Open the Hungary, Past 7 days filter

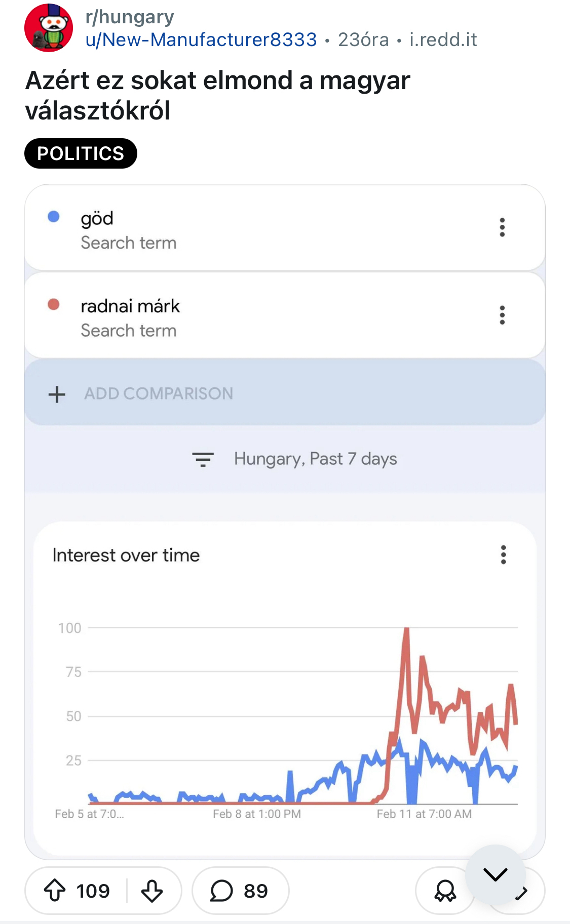pyautogui.click(x=315, y=459)
